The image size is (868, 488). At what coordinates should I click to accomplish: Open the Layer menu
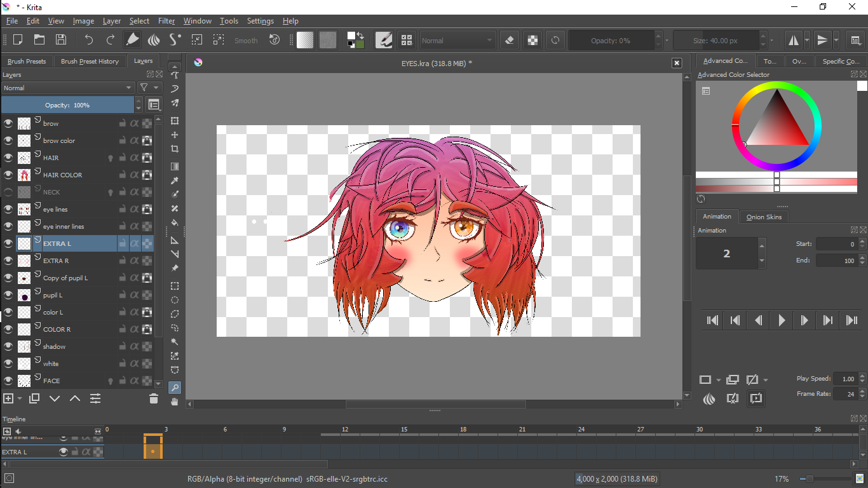pos(112,21)
